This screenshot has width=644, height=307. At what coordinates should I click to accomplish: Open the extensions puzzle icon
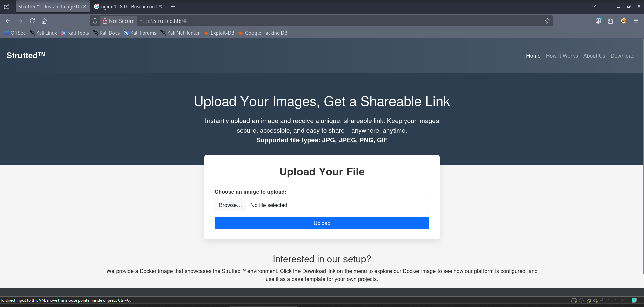tap(610, 21)
